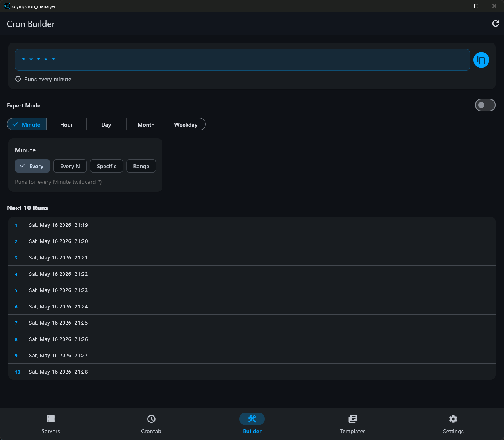Select run 9 at 21:27
Viewport: 504px width, 440px height.
coord(252,355)
